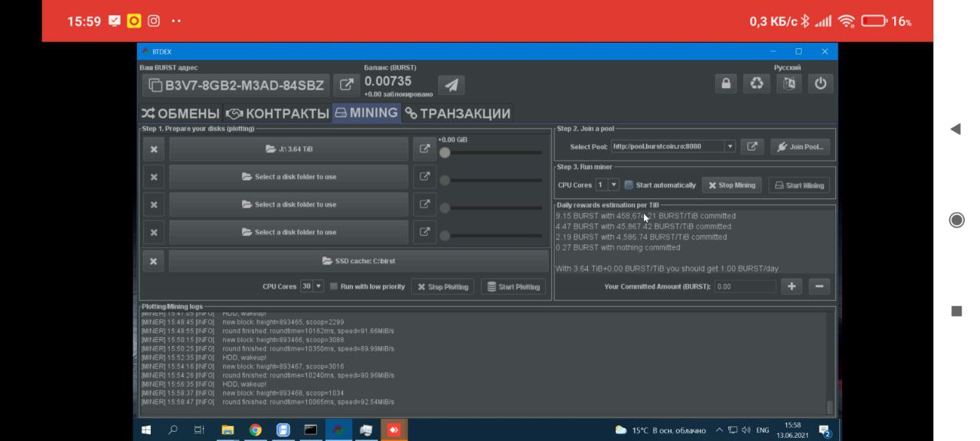Click the balance value 0.00735
The width and height of the screenshot is (980, 441).
click(x=387, y=80)
